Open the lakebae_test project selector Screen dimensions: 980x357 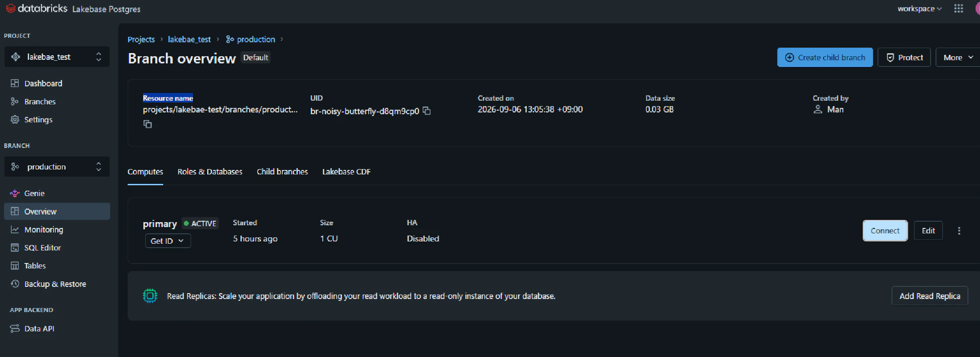(57, 57)
